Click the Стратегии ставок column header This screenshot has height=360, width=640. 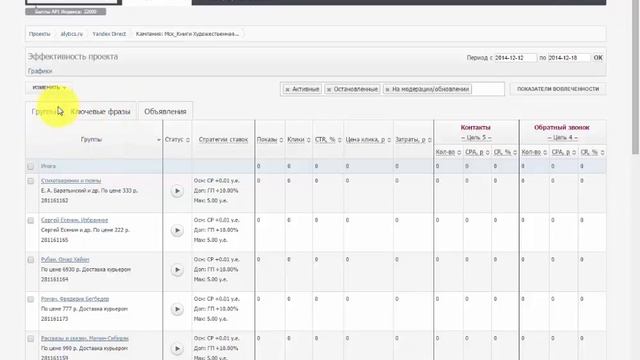point(223,140)
